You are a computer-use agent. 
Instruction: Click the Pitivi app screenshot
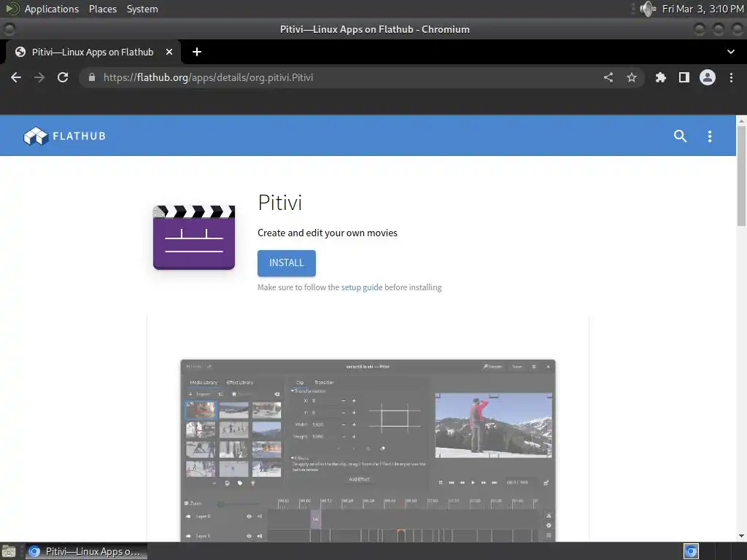click(368, 450)
